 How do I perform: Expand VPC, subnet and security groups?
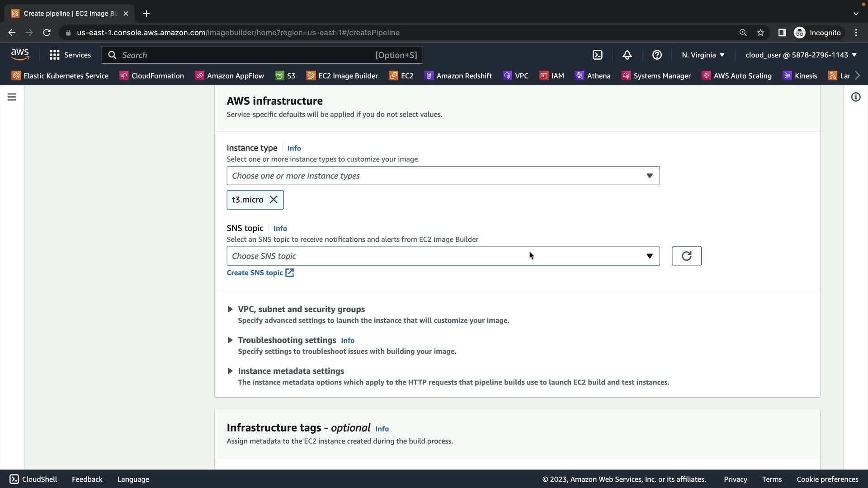coord(301,309)
